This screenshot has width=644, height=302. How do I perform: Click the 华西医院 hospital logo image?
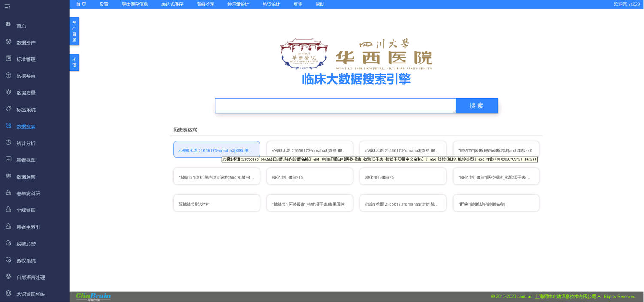click(356, 54)
